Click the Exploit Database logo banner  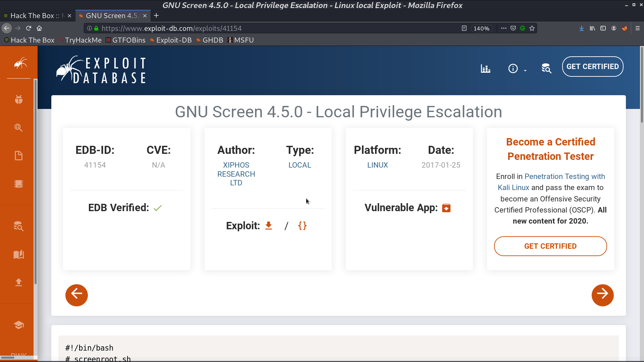click(x=101, y=70)
